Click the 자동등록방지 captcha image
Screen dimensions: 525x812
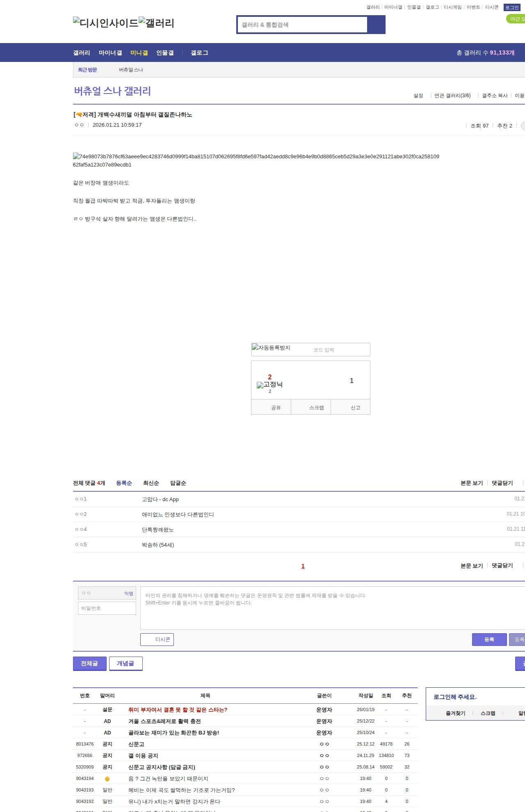(x=271, y=348)
